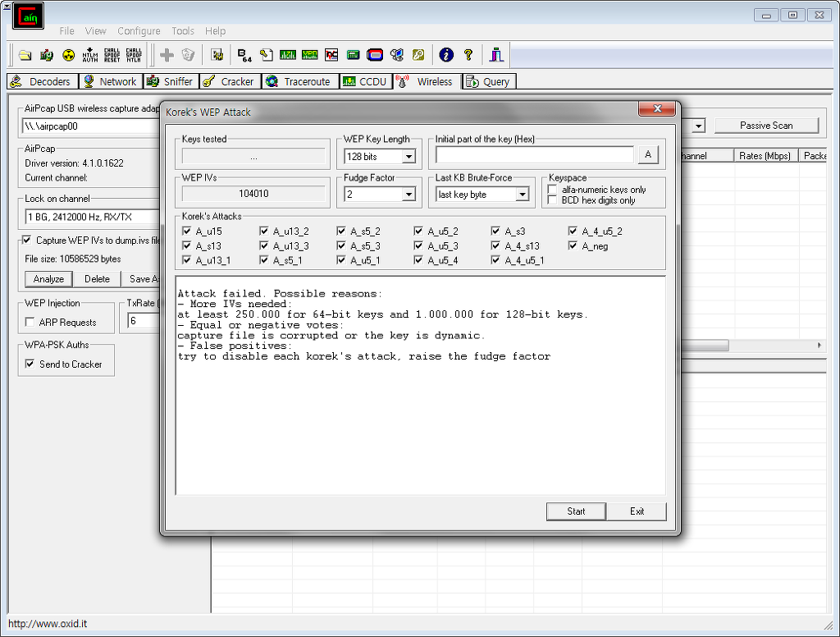Click the red-and-blue rounded rectangle toolbar icon
The width and height of the screenshot is (840, 637).
375,55
